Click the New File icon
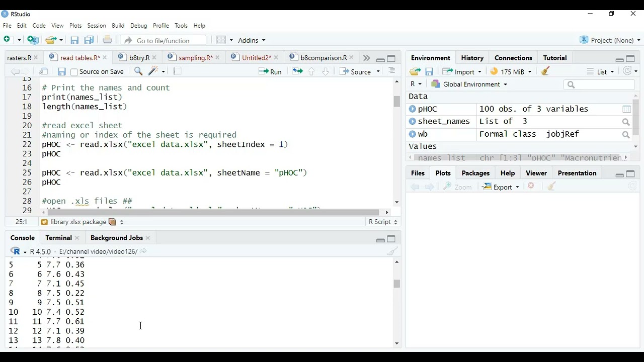Image resolution: width=644 pixels, height=362 pixels. [8, 40]
